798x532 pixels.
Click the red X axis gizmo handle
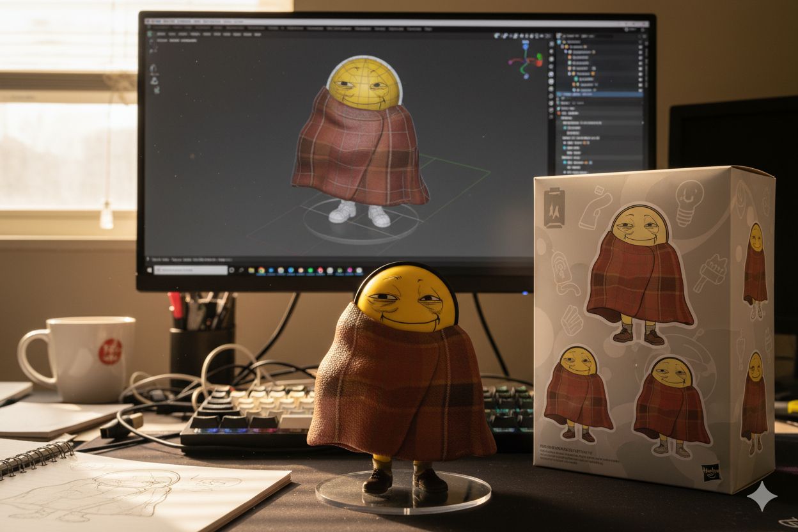tap(539, 63)
